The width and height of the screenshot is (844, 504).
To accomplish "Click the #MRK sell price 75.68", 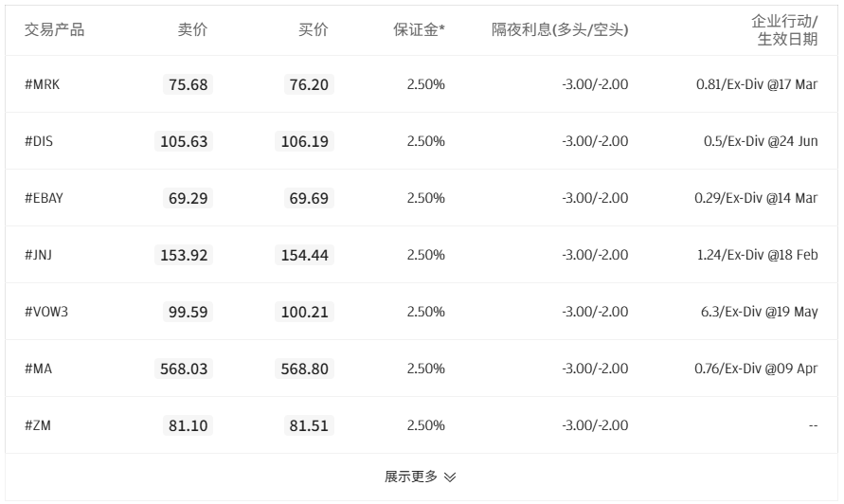I will pos(188,84).
